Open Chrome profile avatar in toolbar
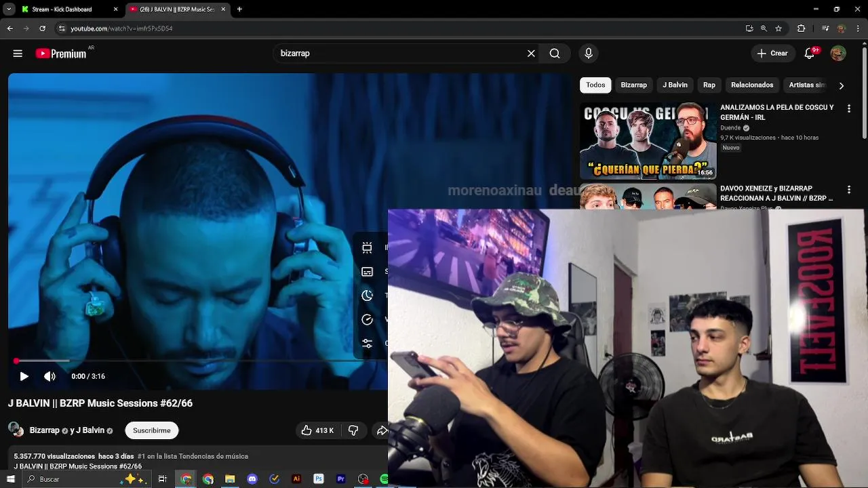This screenshot has width=868, height=488. pos(842,28)
